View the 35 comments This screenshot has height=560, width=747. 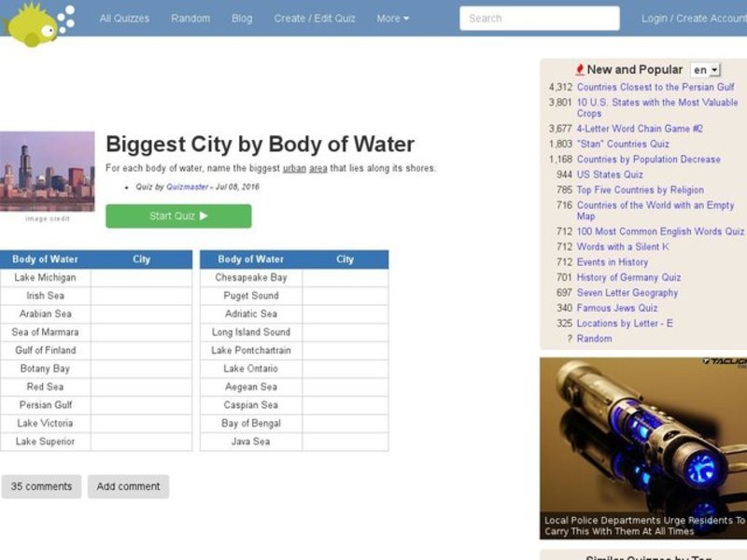pos(41,486)
